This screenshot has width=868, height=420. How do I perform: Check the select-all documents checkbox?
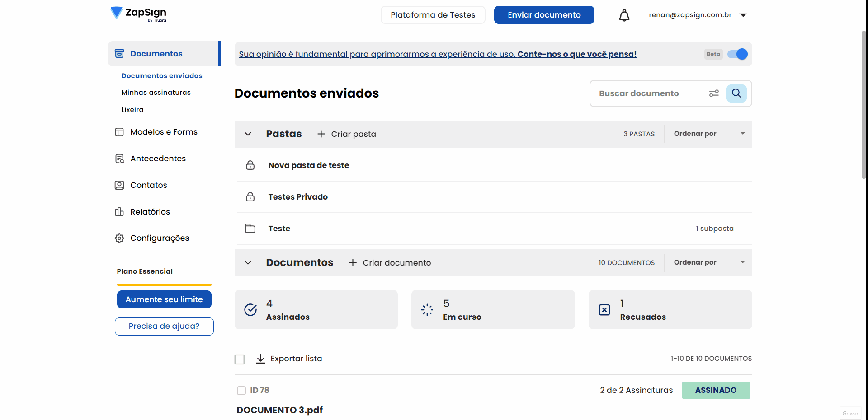240,359
